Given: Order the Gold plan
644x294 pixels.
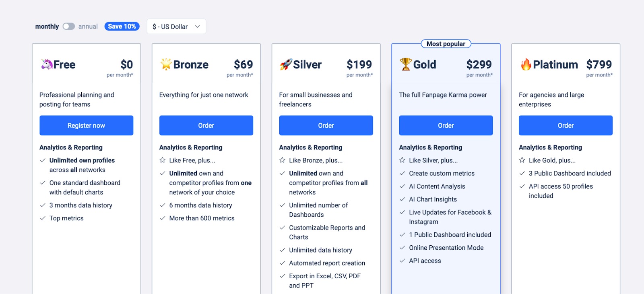Looking at the screenshot, I should click(446, 125).
